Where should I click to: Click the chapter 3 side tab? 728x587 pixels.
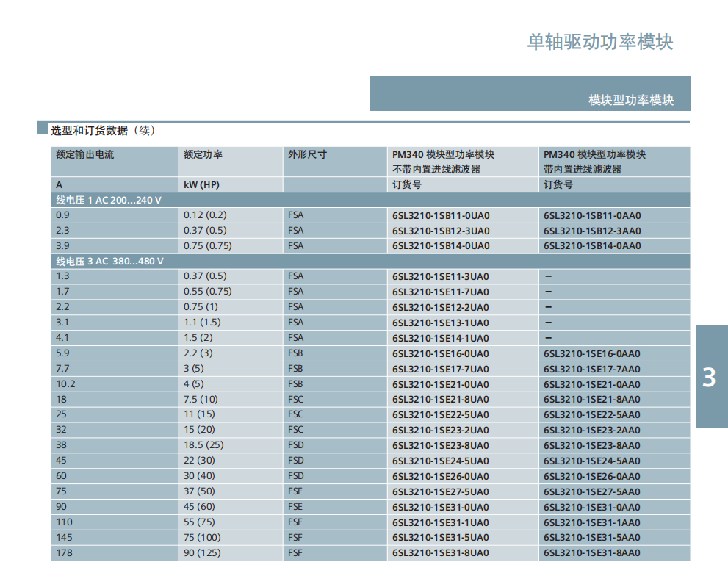710,377
